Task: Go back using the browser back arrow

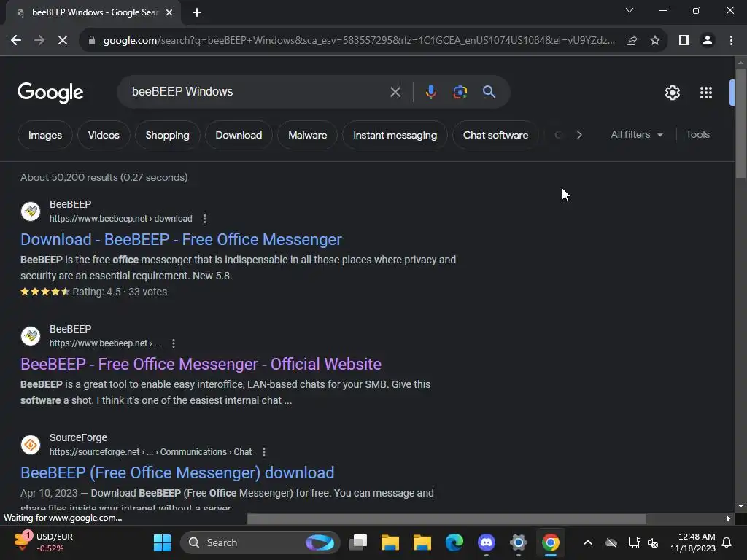Action: click(x=16, y=41)
